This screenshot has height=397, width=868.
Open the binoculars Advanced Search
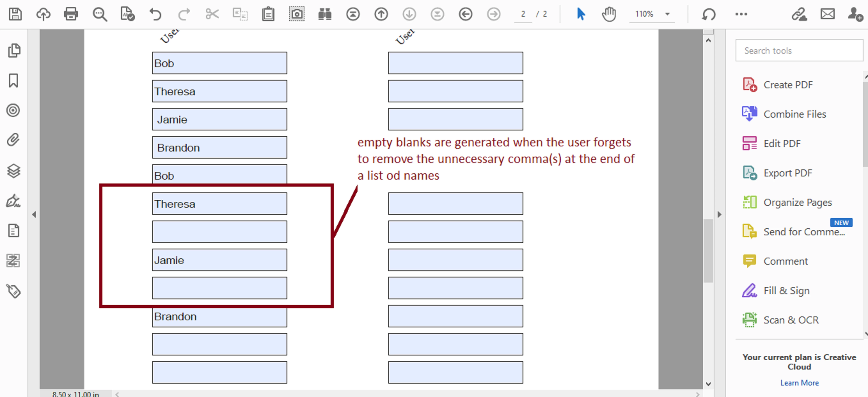[x=325, y=14]
